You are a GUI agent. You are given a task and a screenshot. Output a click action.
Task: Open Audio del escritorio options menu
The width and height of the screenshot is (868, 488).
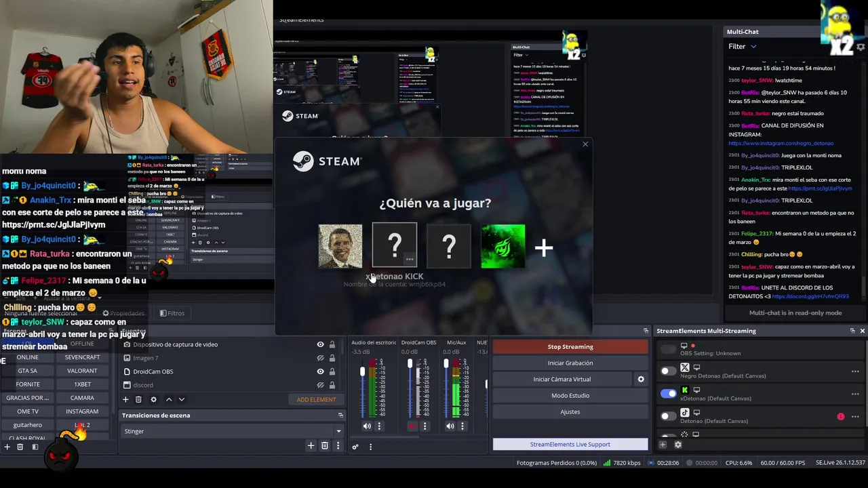tap(379, 426)
